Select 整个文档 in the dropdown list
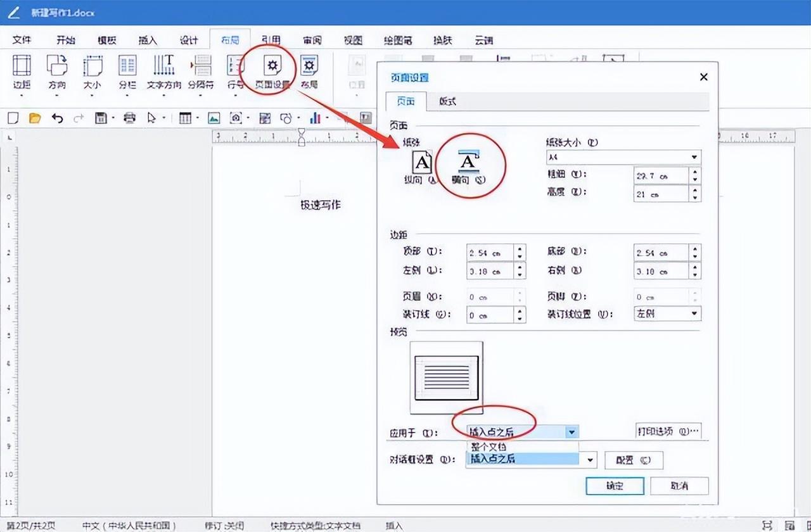This screenshot has height=532, width=811. pos(523,447)
